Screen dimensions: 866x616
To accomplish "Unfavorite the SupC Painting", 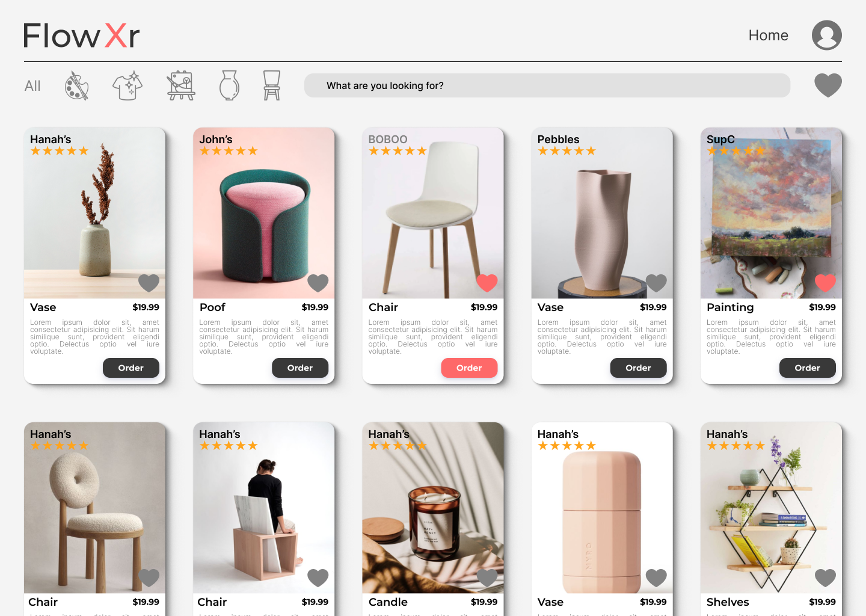I will click(825, 283).
